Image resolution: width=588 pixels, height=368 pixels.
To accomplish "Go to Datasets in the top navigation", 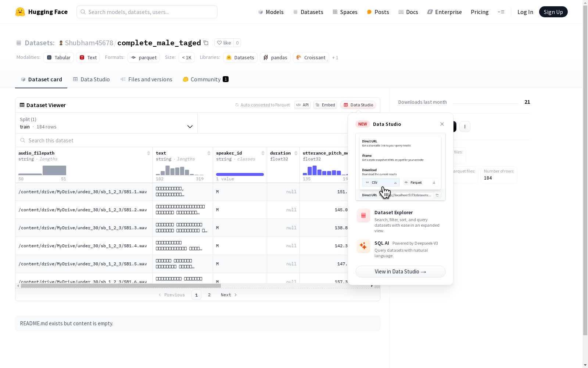I will click(308, 12).
